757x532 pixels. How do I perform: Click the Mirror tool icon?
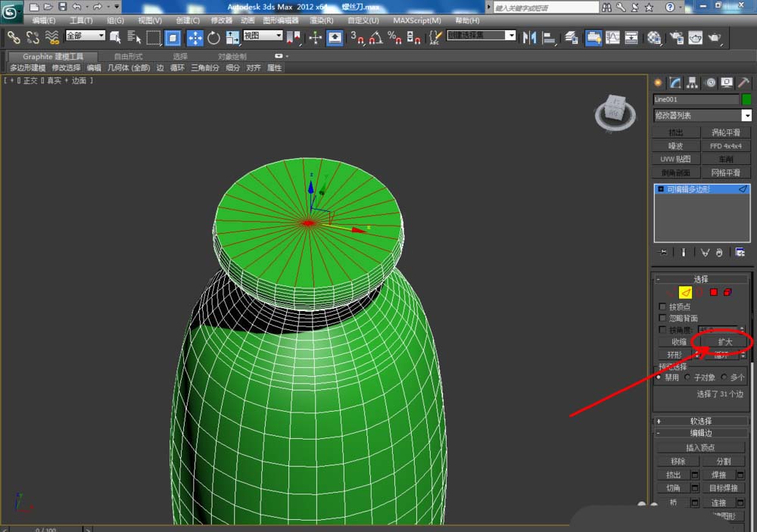pyautogui.click(x=529, y=37)
